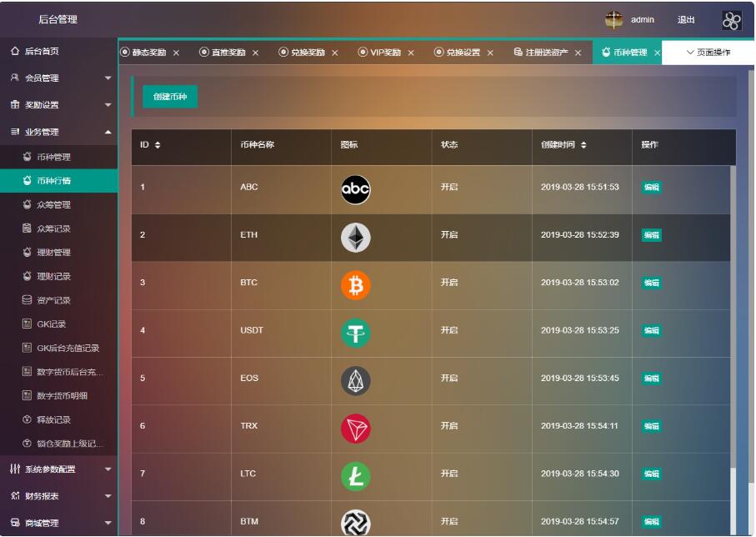Close the 静态奖励 tab
The image size is (756, 537).
177,53
